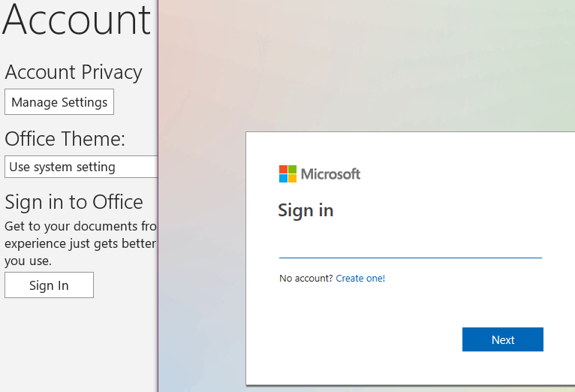
Task: Click the green square in the Microsoft logo
Action: point(292,169)
